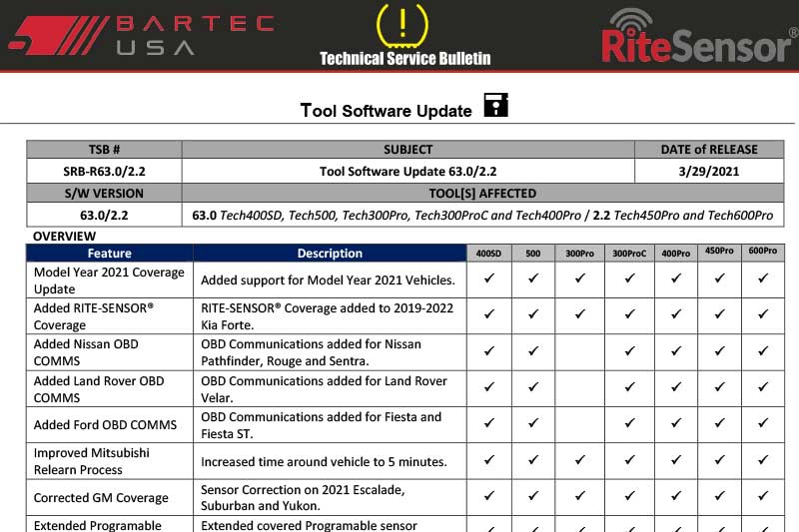Select the 'TOOL[S] AFFECTED' header cell

[x=482, y=193]
